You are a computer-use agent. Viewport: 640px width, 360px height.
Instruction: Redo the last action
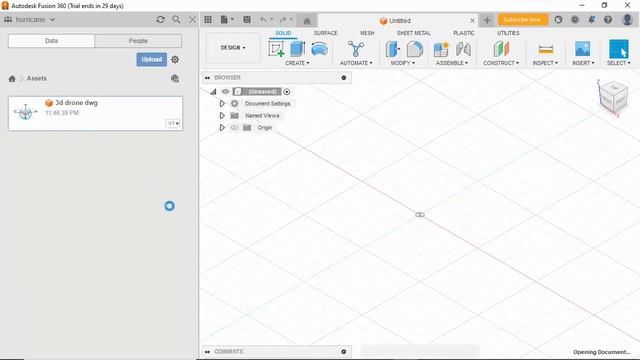(283, 20)
